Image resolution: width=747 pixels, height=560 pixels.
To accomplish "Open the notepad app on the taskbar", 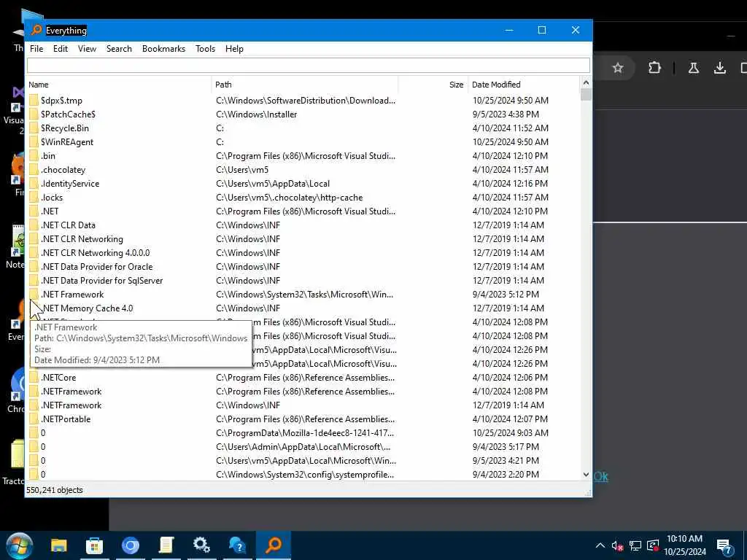I will (166, 545).
